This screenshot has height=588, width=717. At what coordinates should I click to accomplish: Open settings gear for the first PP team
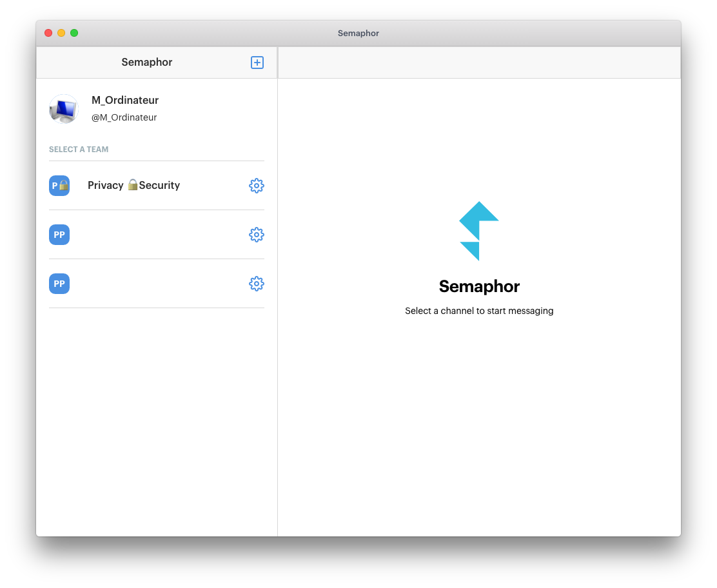(x=257, y=235)
